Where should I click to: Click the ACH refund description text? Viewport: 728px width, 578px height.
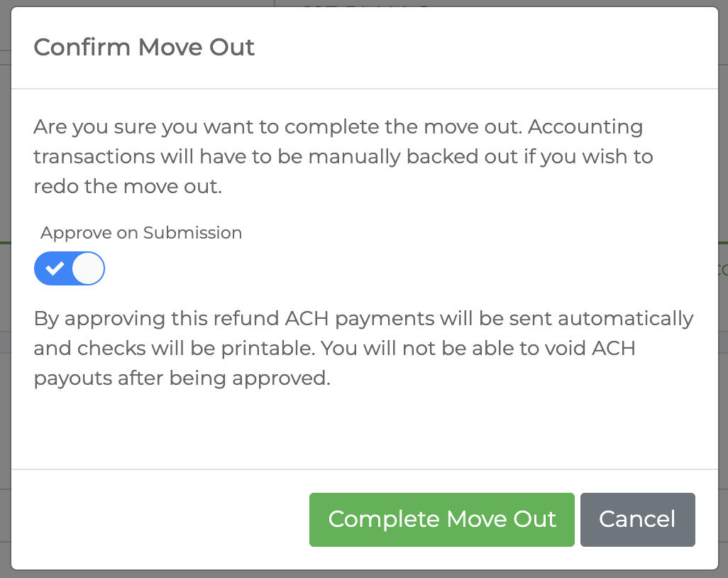pos(363,348)
